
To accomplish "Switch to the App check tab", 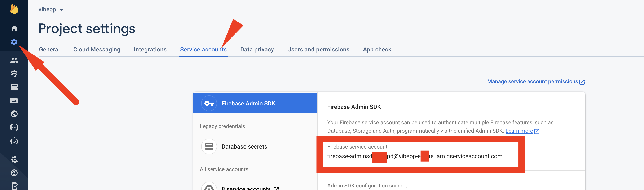I will click(x=377, y=49).
